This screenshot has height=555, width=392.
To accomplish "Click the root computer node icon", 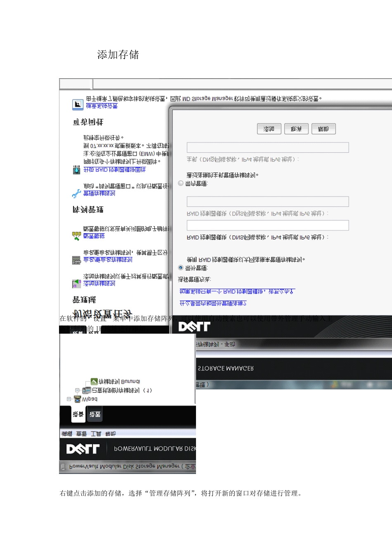I will (x=77, y=399).
